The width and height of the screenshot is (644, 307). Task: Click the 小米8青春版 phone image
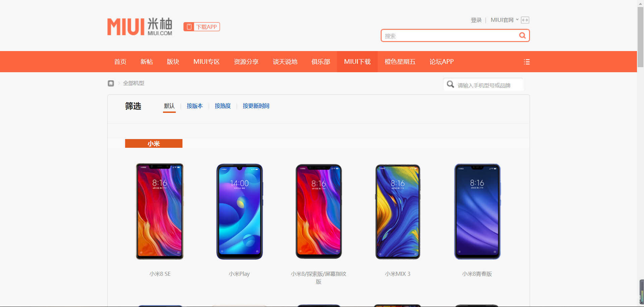click(x=477, y=212)
